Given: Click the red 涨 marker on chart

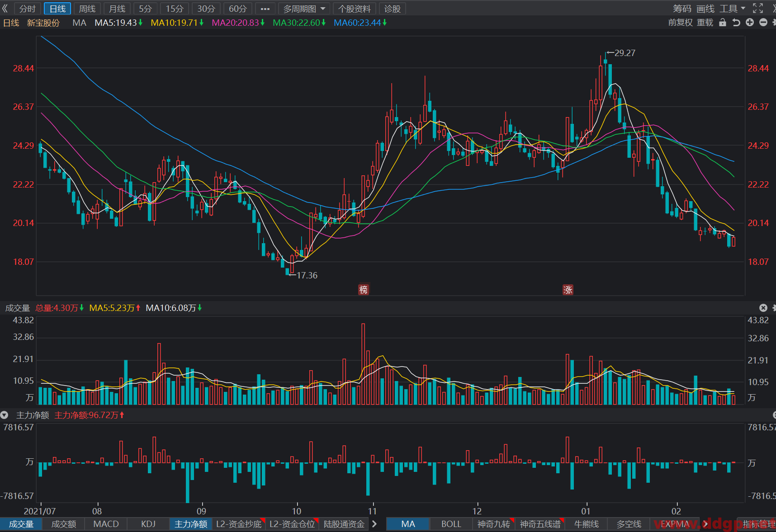Looking at the screenshot, I should [x=568, y=290].
